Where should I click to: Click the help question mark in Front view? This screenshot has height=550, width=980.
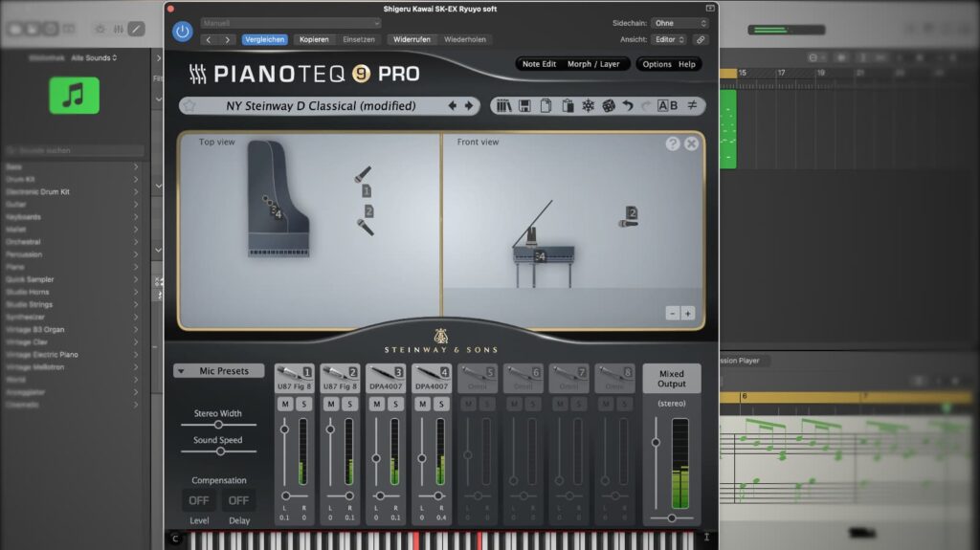point(673,143)
